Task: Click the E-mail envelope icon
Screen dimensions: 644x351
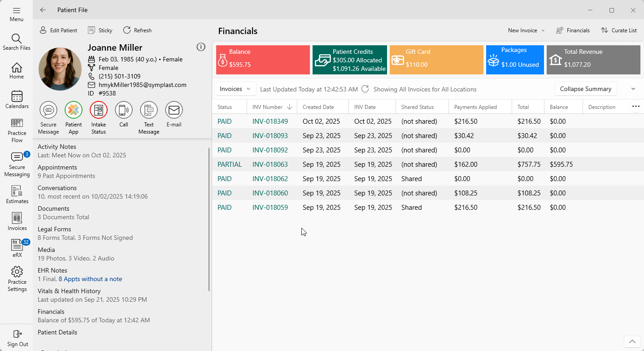Action: pos(174,110)
